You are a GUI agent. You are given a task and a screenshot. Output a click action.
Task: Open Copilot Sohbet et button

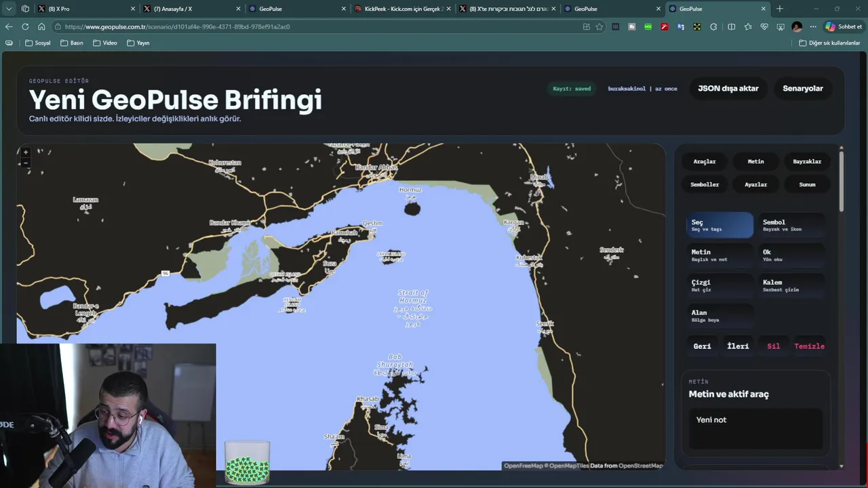(x=844, y=26)
